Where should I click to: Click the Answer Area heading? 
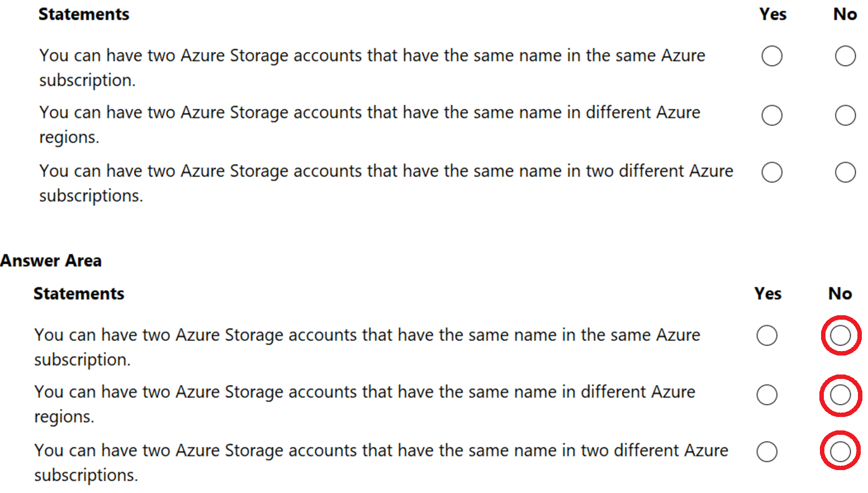51,260
